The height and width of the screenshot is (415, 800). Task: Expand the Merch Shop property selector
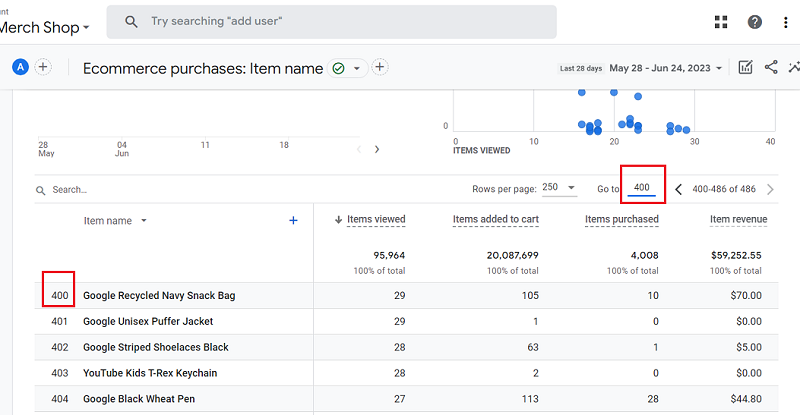point(48,27)
